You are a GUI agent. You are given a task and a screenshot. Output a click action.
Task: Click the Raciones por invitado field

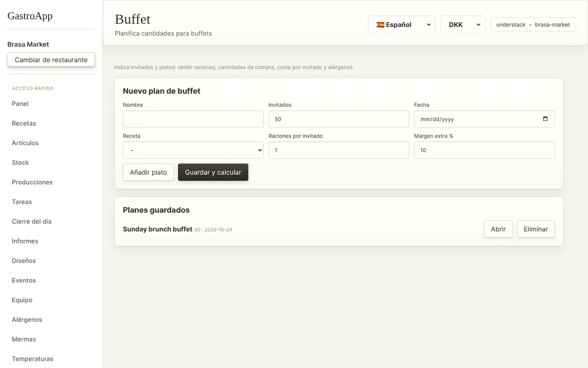pyautogui.click(x=339, y=150)
